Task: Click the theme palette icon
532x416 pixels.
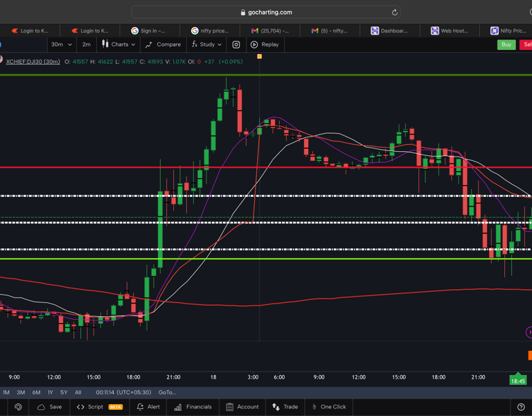Action: tap(18, 407)
